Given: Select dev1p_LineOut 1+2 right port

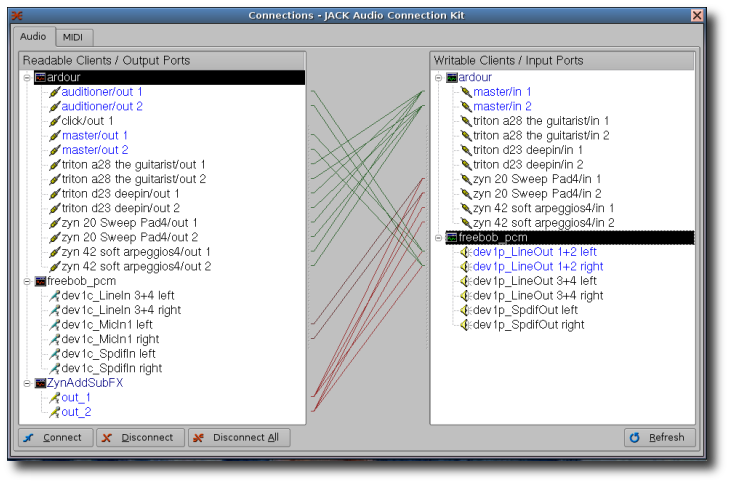Looking at the screenshot, I should (538, 267).
